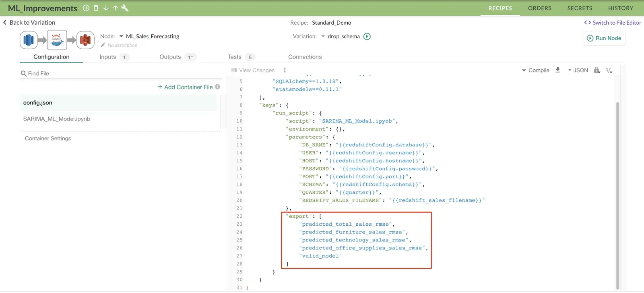The height and width of the screenshot is (293, 644).
Task: Click the lock icon in editor toolbar
Action: pyautogui.click(x=597, y=70)
